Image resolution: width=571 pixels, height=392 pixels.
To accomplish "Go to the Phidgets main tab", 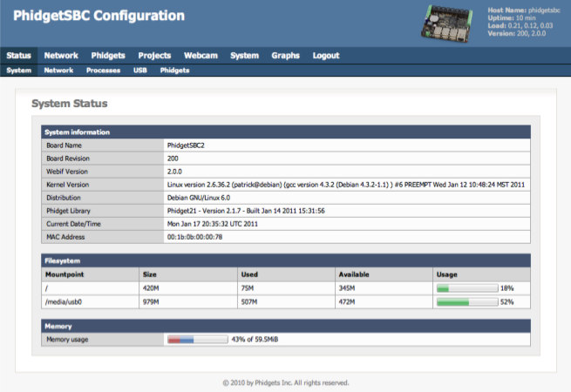I will (x=108, y=56).
